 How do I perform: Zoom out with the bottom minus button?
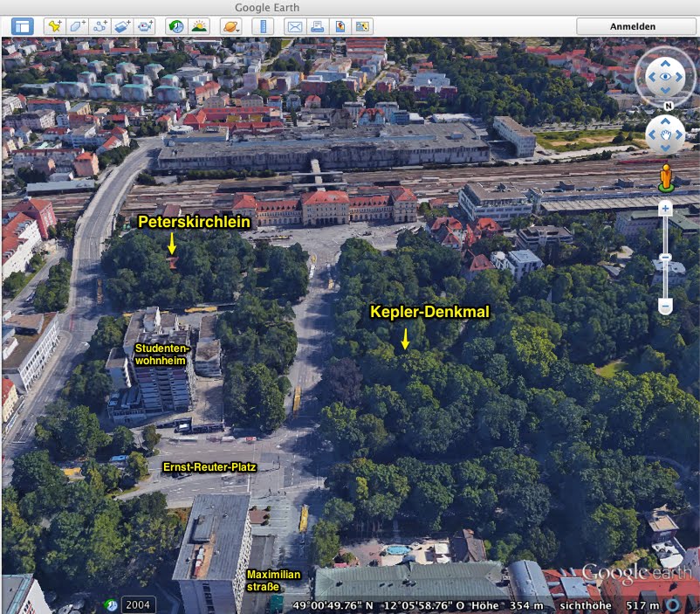665,307
